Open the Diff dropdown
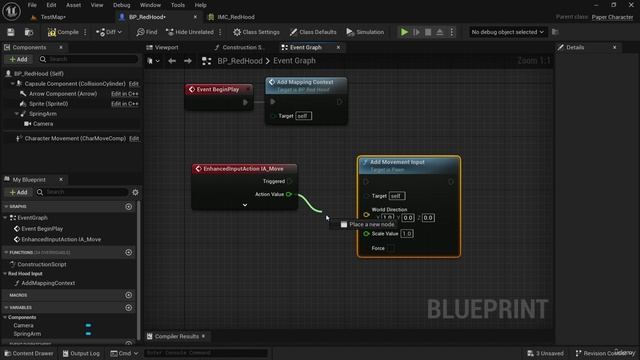Viewport: 640px width, 360px height. tap(109, 32)
